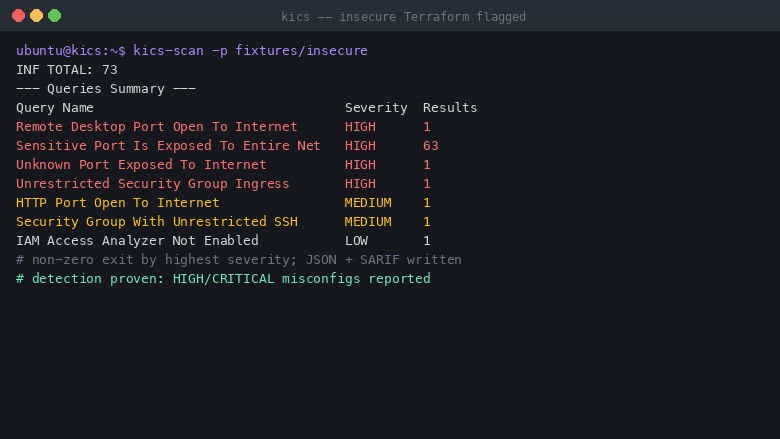780x439 pixels.
Task: Click the 'ubuntu@kics:~$' prompt text
Action: click(x=71, y=51)
